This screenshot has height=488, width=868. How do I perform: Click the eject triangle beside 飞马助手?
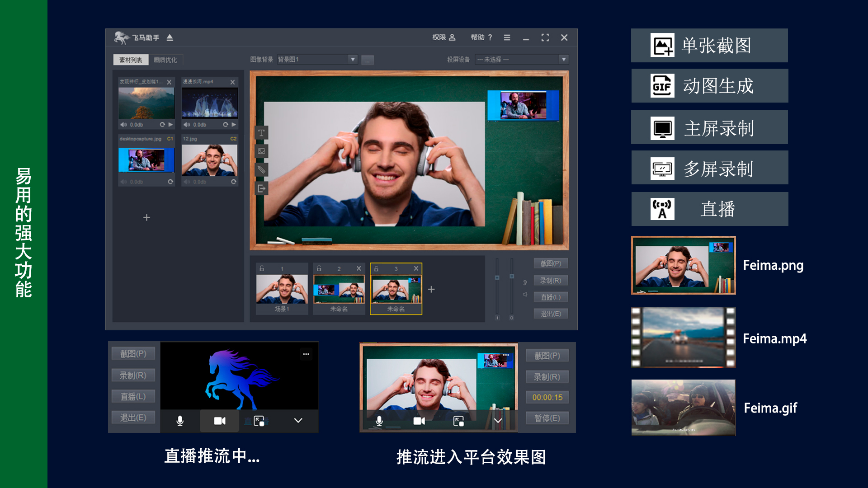click(x=170, y=38)
